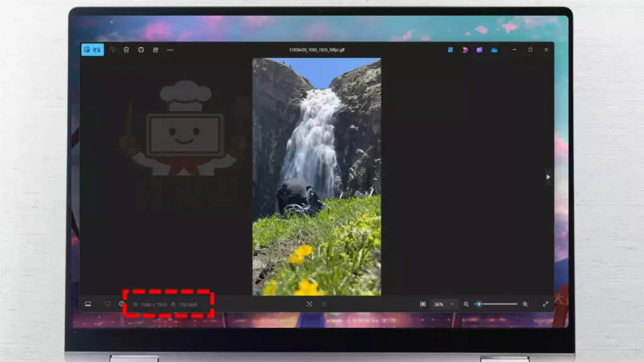Click the Edit (편집) button
The width and height of the screenshot is (644, 362).
tap(92, 50)
